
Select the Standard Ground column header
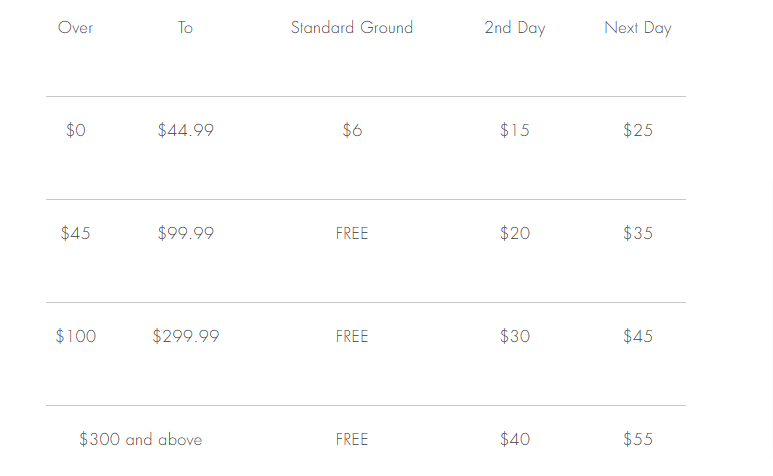(351, 28)
